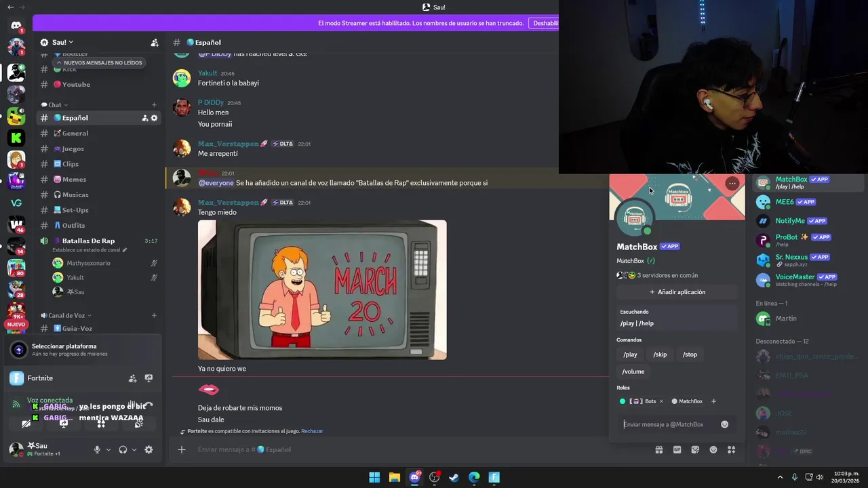
Task: Toggle deafen headphones
Action: click(123, 449)
